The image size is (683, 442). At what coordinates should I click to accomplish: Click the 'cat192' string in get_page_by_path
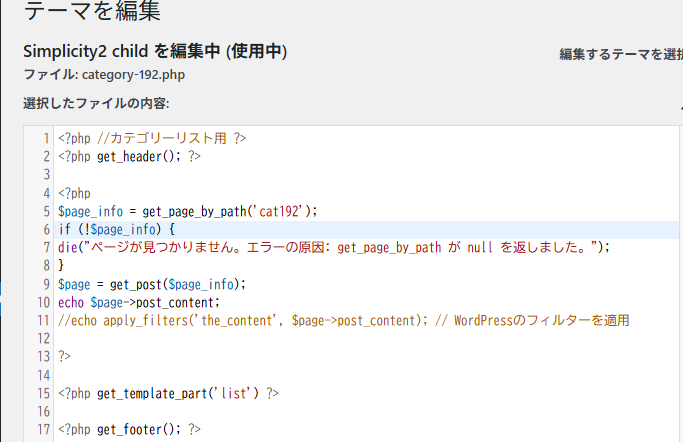[279, 212]
